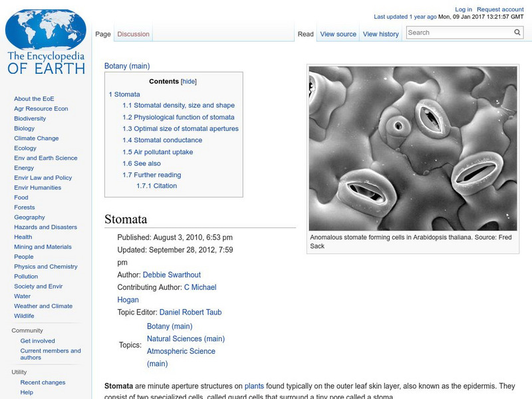
Task: Open Botany (main) in Topics list
Action: click(170, 327)
